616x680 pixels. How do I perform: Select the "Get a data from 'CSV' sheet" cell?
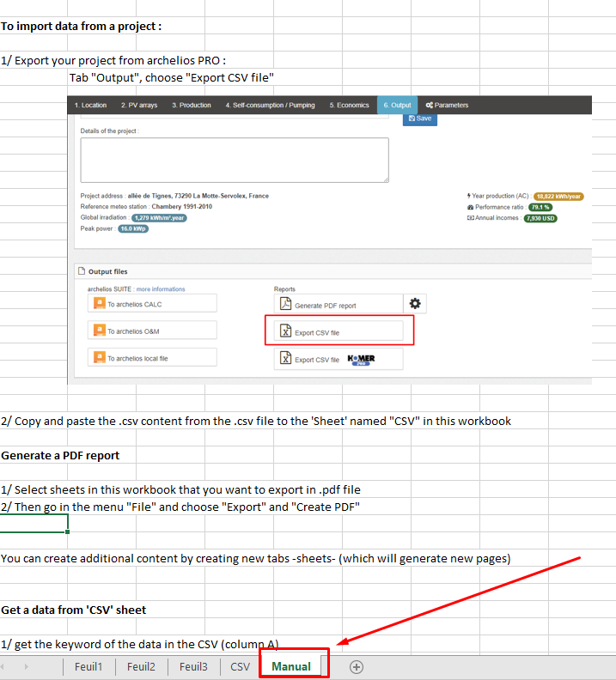coord(74,610)
